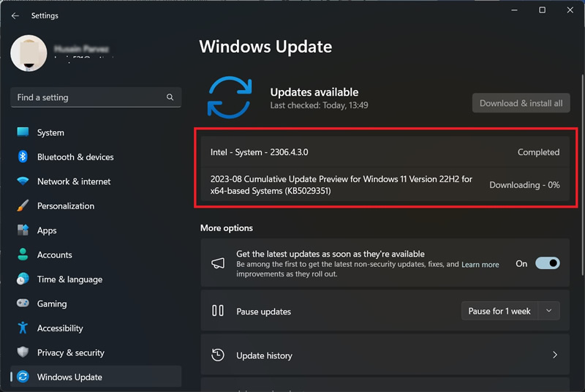Click the vertical scrollbar on right edge
Screen dimensions: 585x392
tap(582, 176)
